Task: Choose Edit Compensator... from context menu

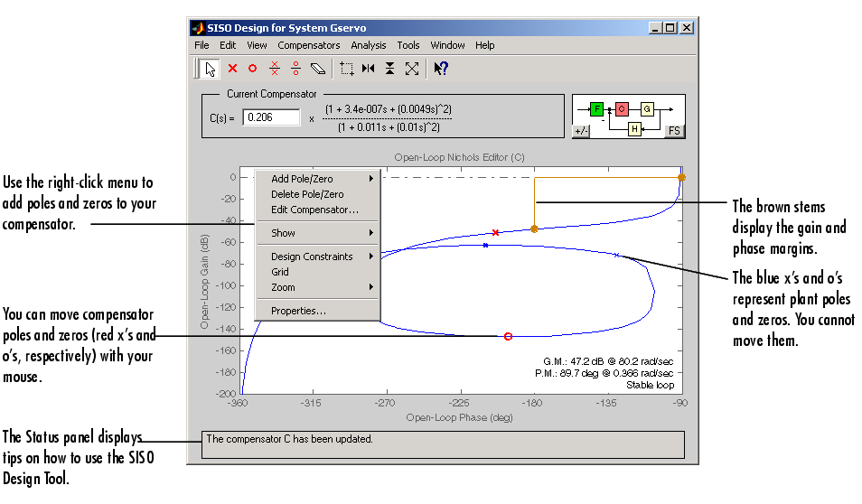Action: pos(314,210)
